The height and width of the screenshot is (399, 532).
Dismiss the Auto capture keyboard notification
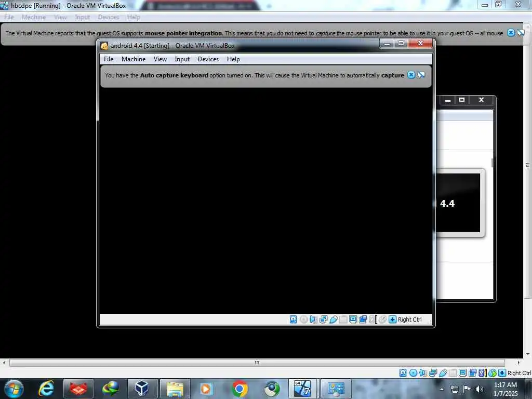[x=411, y=75]
